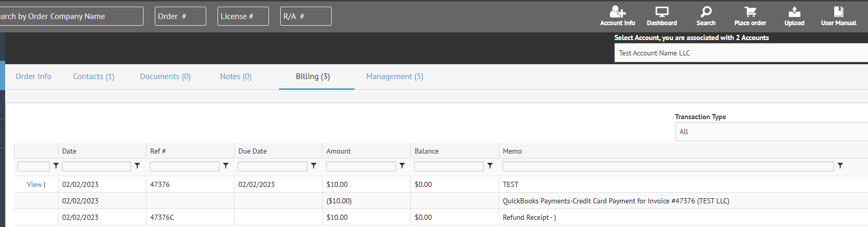This screenshot has height=227, width=868.
Task: Focus the Amount column filter box
Action: [x=361, y=166]
